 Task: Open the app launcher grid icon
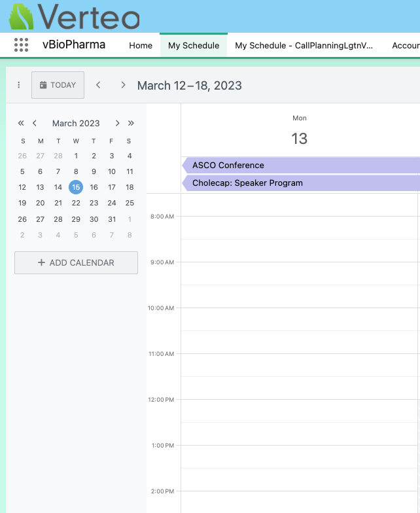(21, 45)
